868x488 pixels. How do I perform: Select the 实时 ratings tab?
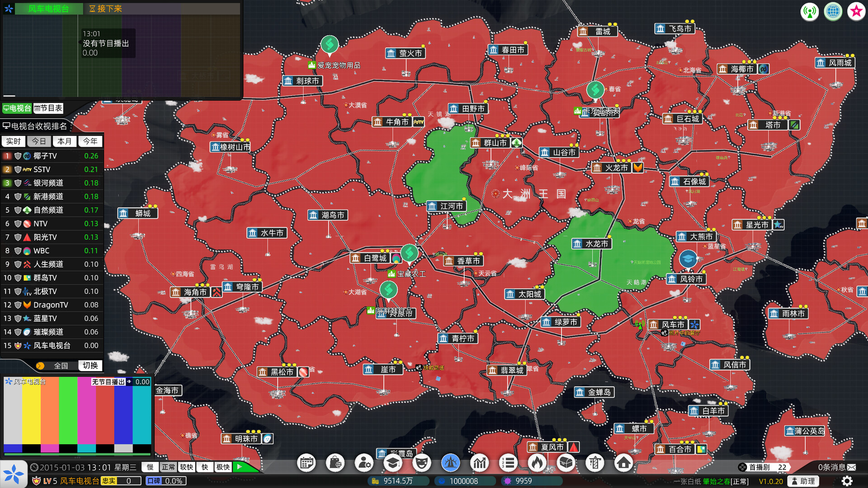click(x=13, y=141)
